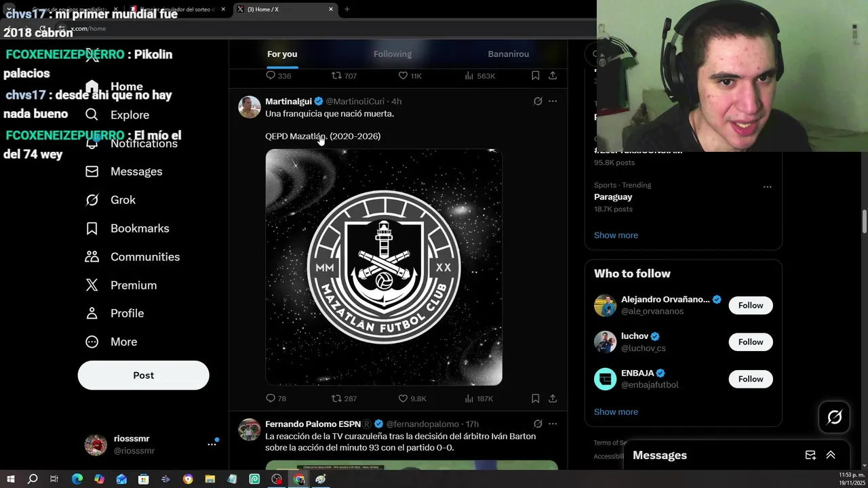Share the top post with 563K views
The image size is (868, 488).
[553, 76]
